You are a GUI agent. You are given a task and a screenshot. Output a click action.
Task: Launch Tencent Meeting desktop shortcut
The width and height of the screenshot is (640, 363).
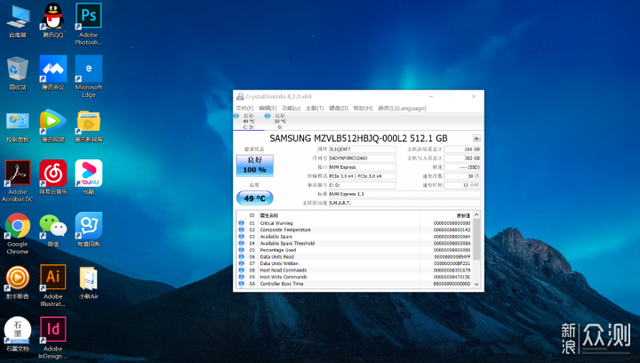coord(53,69)
